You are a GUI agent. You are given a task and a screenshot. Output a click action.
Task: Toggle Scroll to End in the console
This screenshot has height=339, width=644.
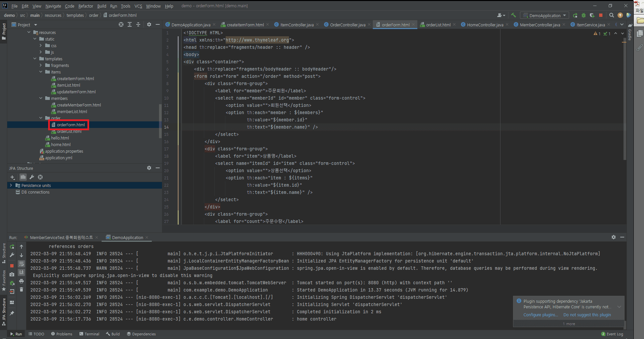tap(21, 272)
